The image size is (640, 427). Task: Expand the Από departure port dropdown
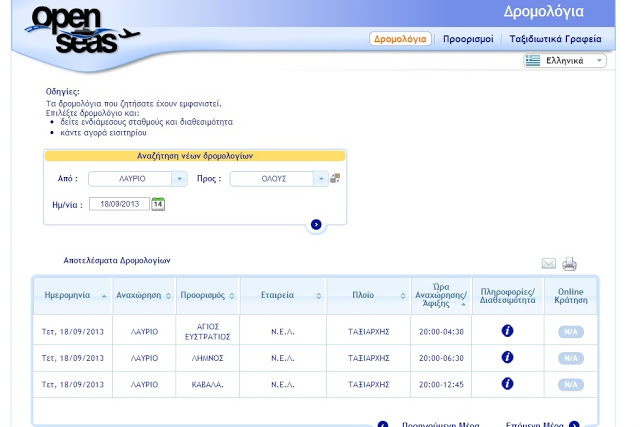(179, 179)
